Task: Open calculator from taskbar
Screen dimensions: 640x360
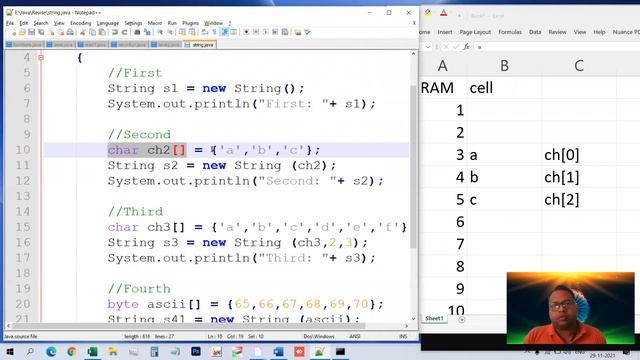Action: coord(154,351)
